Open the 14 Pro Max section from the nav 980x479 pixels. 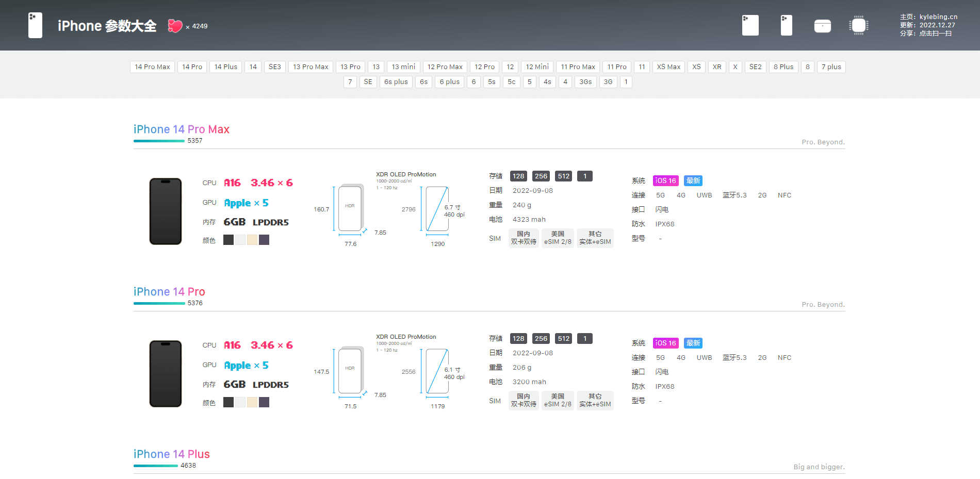[152, 67]
